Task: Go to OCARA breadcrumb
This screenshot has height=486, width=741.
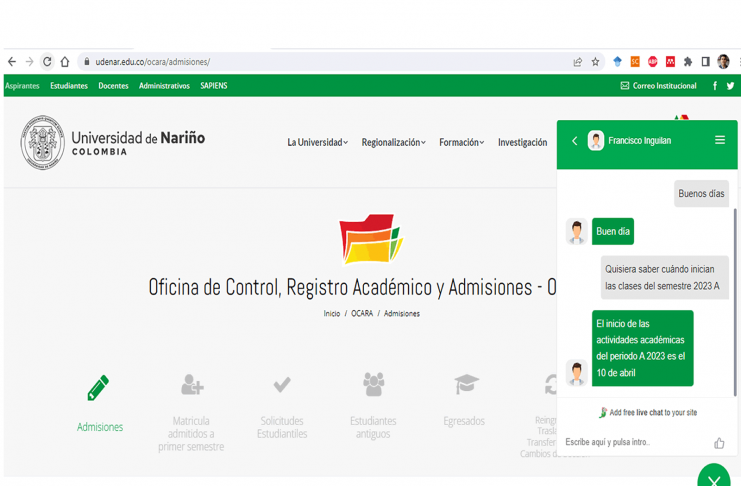Action: [362, 313]
